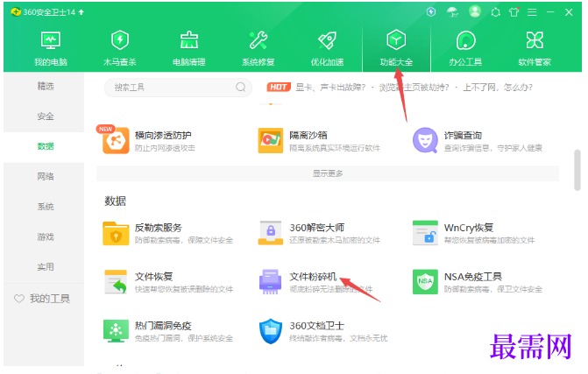Click text 还原被勒索木马加密的文件
This screenshot has width=588, height=374.
[x=335, y=241]
